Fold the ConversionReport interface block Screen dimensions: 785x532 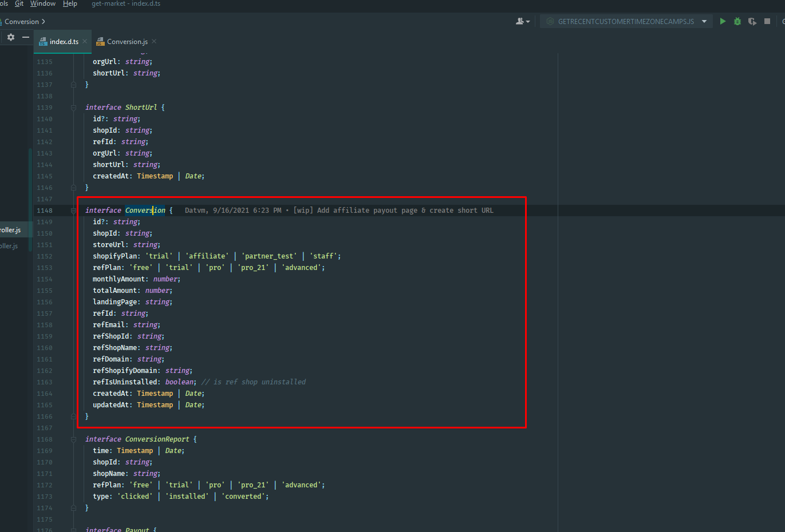click(x=73, y=439)
